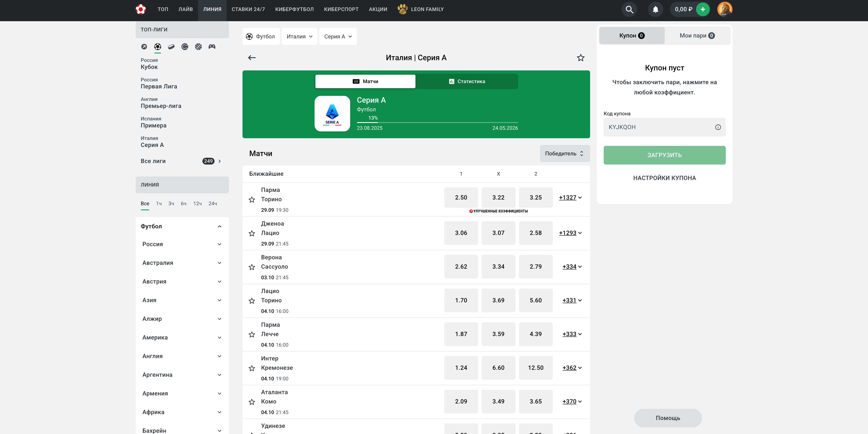Select the hockey puck sport icon
This screenshot has height=434, width=868.
click(171, 46)
